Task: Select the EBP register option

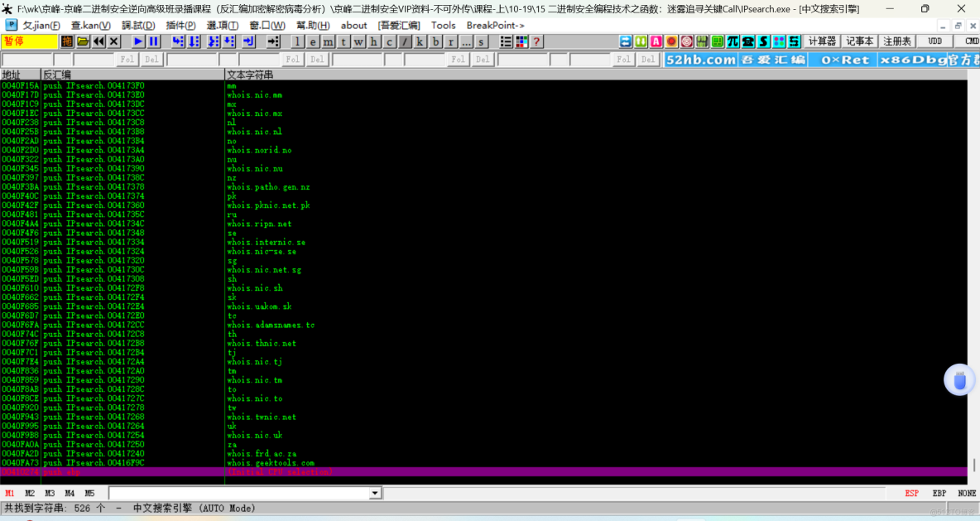Action: (x=939, y=494)
